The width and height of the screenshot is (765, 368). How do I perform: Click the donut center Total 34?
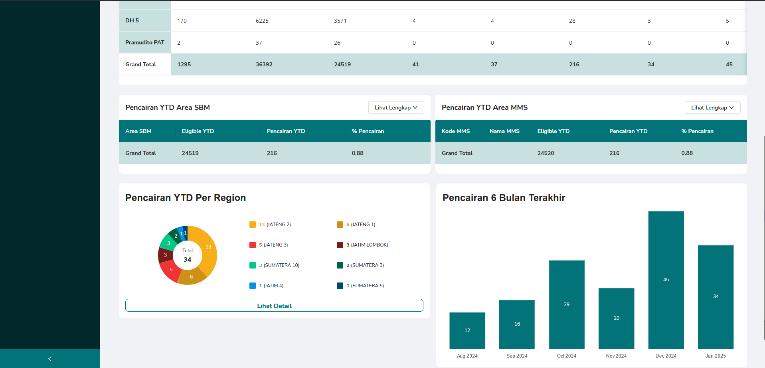[x=187, y=256]
